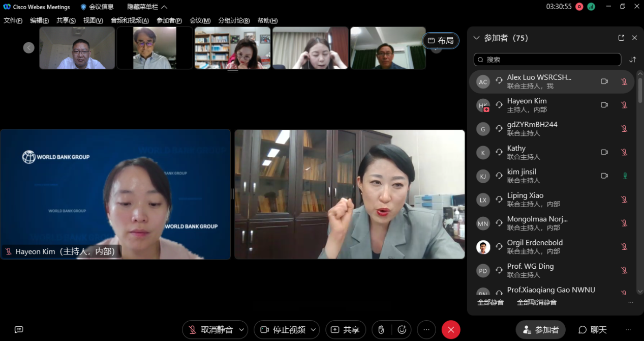Open the 布局 layout button
Viewport: 644px width, 341px height.
coord(441,41)
